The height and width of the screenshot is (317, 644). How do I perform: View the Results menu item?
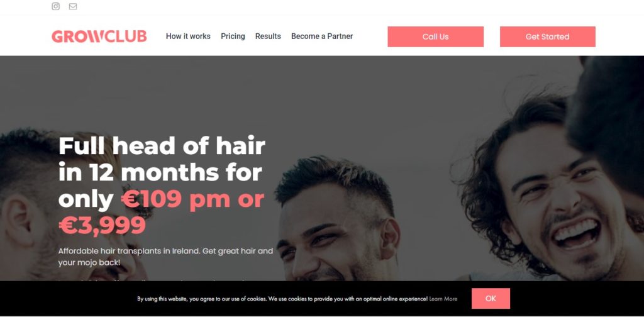click(x=268, y=36)
